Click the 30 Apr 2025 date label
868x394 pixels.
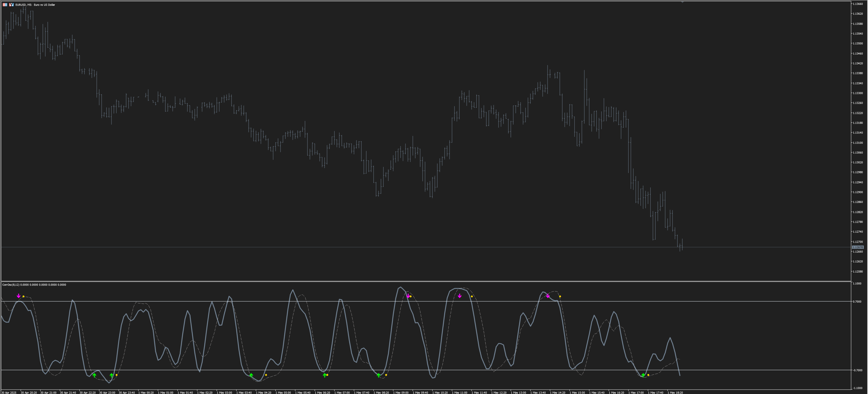pos(9,392)
